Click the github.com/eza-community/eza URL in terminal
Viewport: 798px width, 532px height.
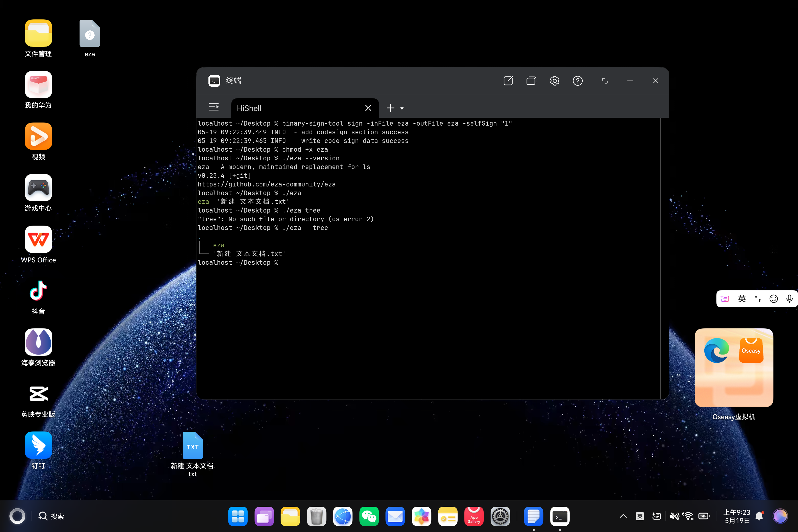(x=267, y=184)
